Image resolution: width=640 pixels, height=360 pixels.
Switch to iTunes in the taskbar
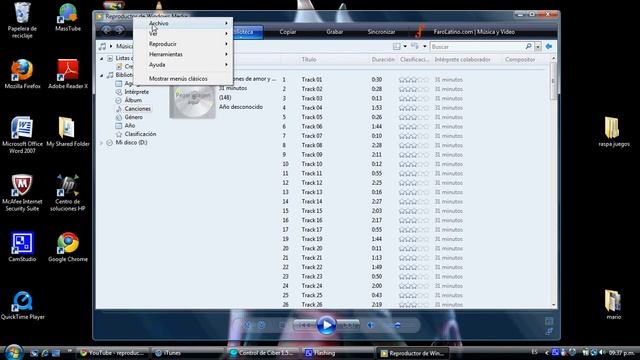[x=187, y=353]
